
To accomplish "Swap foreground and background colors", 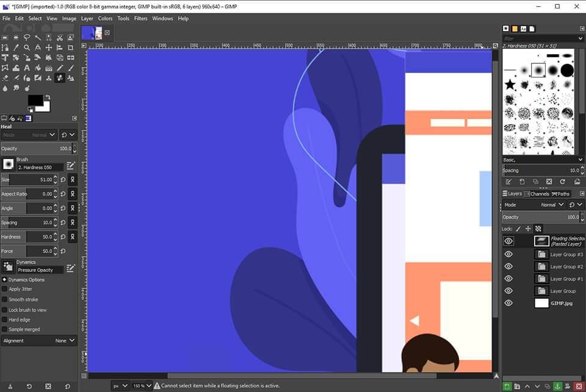I will tap(48, 98).
